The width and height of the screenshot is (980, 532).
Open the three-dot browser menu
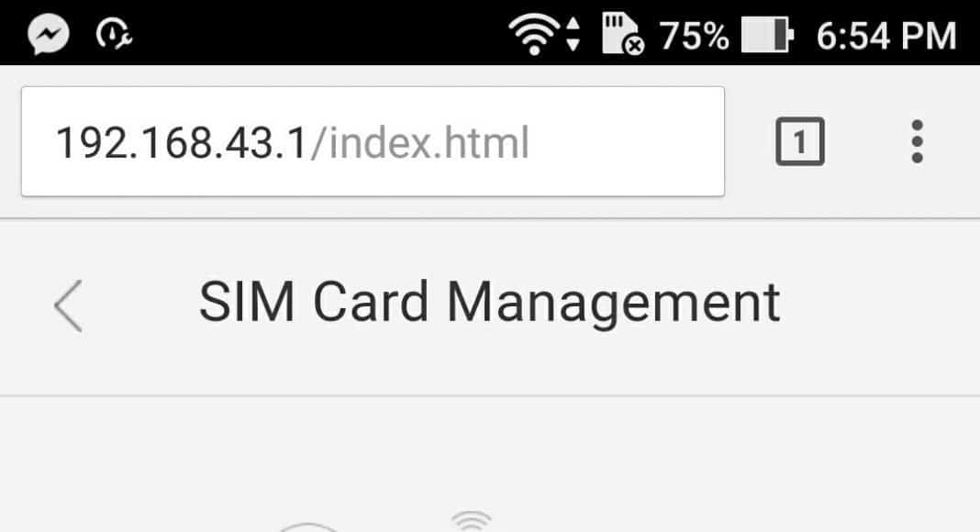point(917,142)
